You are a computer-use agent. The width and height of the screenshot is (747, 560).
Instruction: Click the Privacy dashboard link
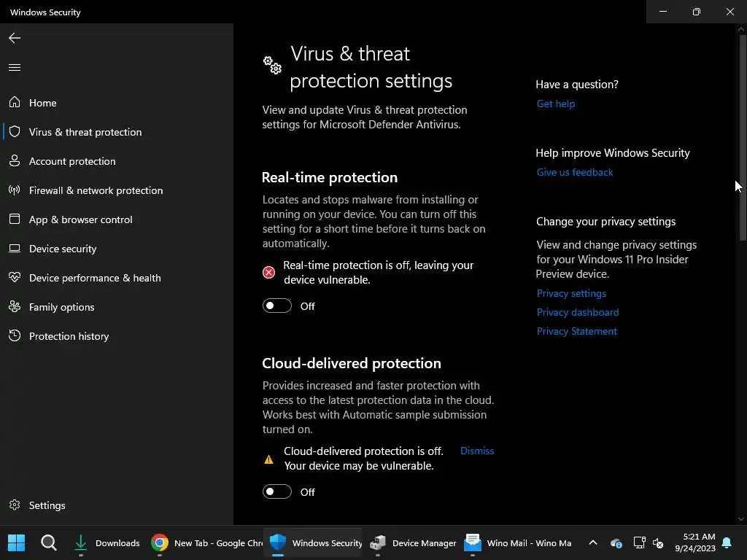coord(578,312)
